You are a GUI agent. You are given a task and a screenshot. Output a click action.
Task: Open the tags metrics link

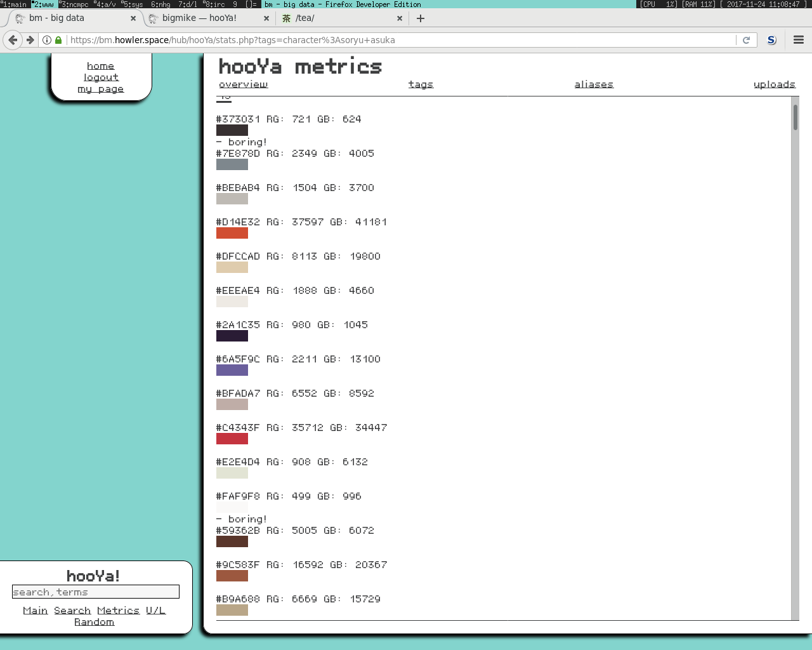pyautogui.click(x=421, y=84)
